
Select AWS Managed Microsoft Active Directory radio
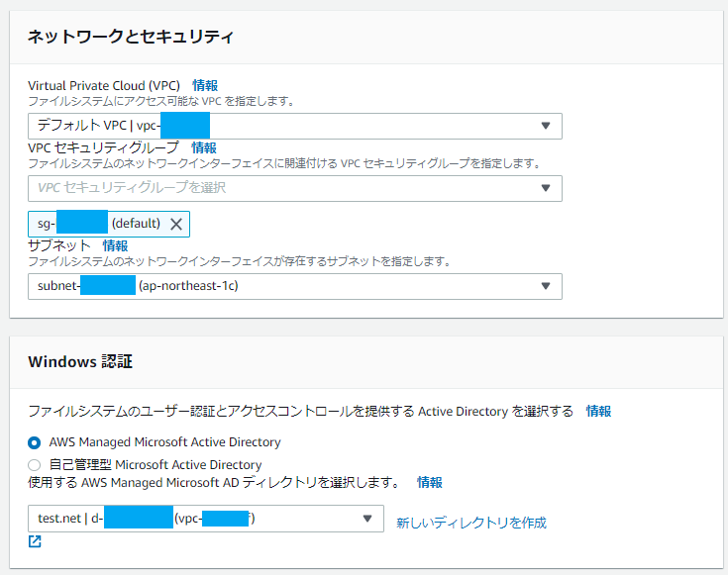[x=34, y=442]
